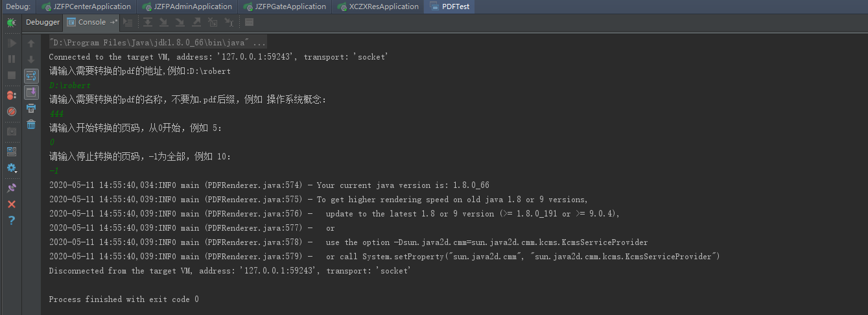Screen dimensions: 868x315
Task: Click the Step Into icon
Action: [x=164, y=22]
